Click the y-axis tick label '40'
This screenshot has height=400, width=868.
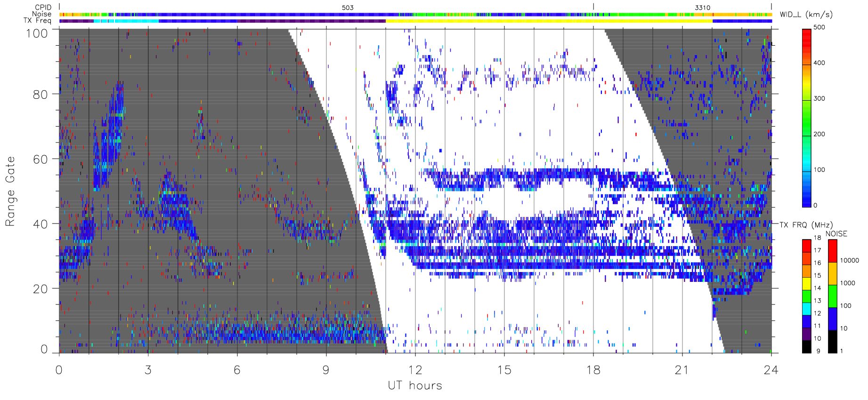point(41,224)
